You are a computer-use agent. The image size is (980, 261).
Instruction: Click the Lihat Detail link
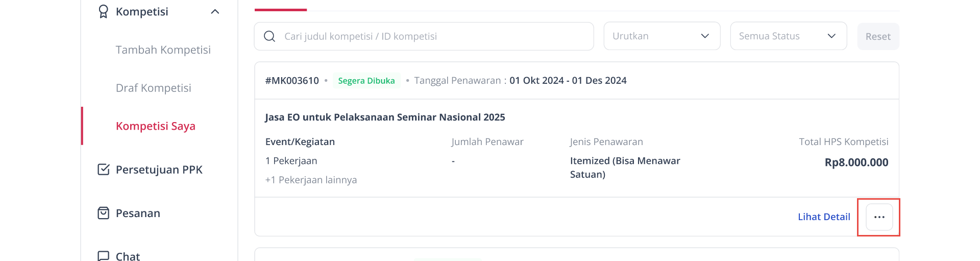click(824, 217)
